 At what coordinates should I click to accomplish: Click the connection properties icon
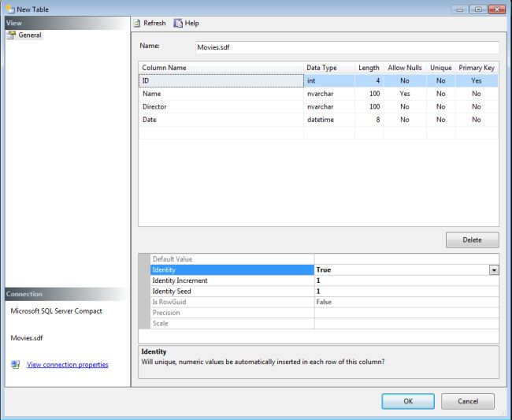point(15,365)
